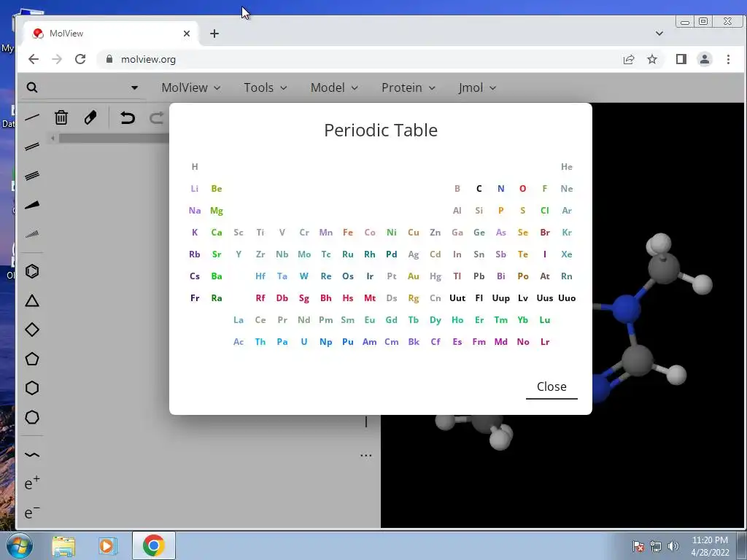
Task: Select the hashed bond tool
Action: pyautogui.click(x=32, y=234)
